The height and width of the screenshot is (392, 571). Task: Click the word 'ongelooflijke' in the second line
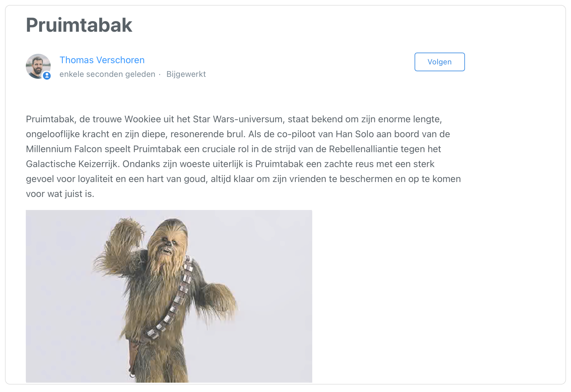53,134
